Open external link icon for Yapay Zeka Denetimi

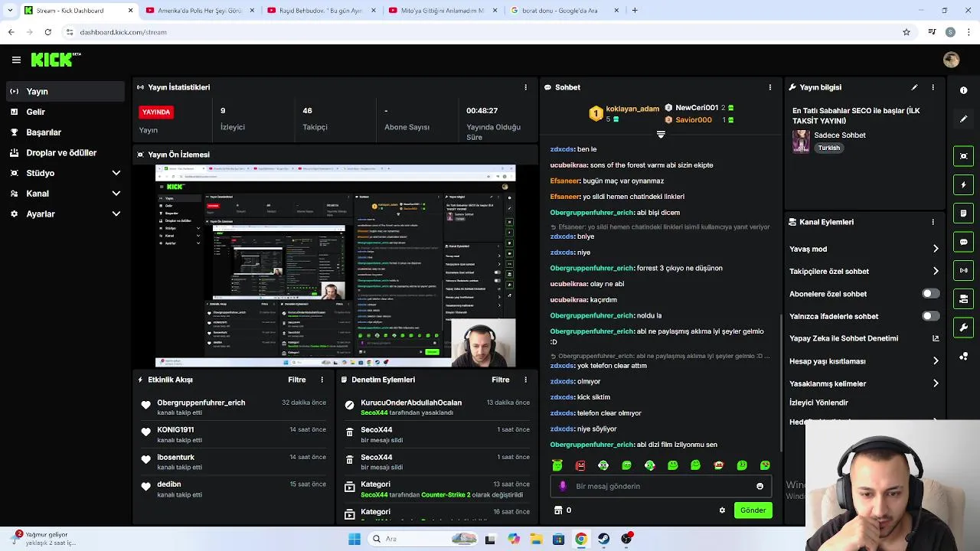click(x=936, y=338)
